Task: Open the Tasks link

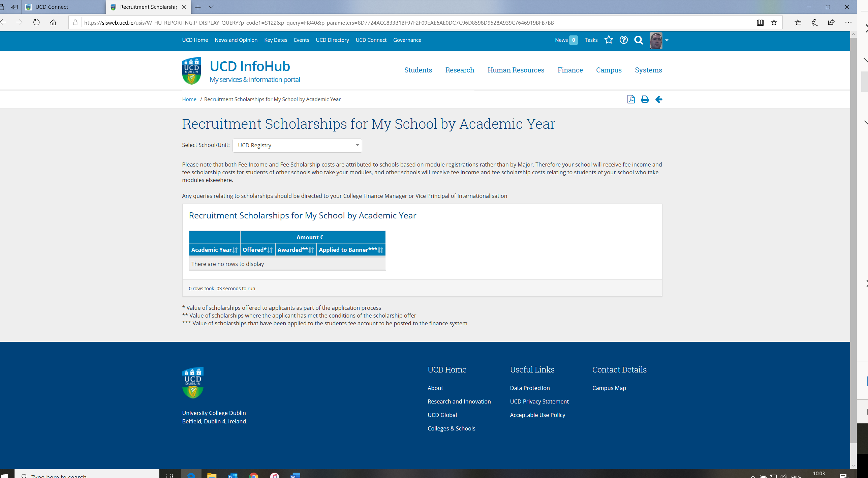Action: click(x=591, y=40)
